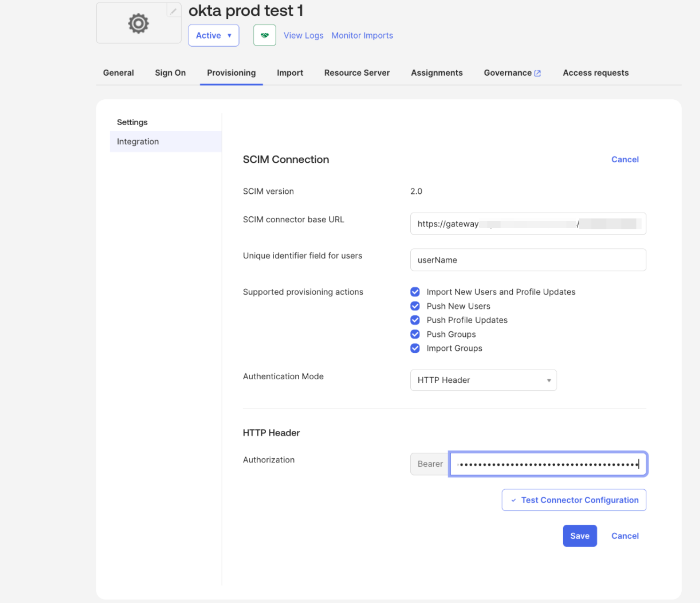Click the Authorization label
This screenshot has width=700, height=603.
click(269, 460)
